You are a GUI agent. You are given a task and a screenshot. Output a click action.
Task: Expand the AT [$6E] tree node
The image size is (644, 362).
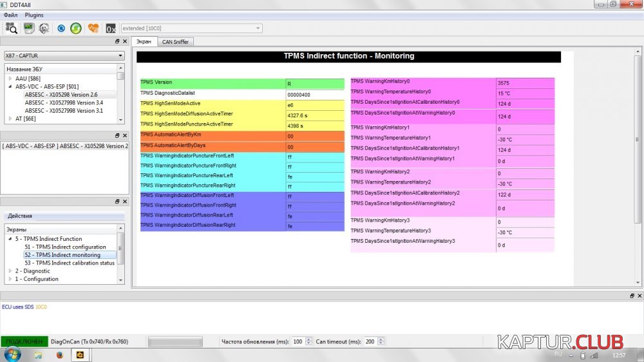[10, 119]
